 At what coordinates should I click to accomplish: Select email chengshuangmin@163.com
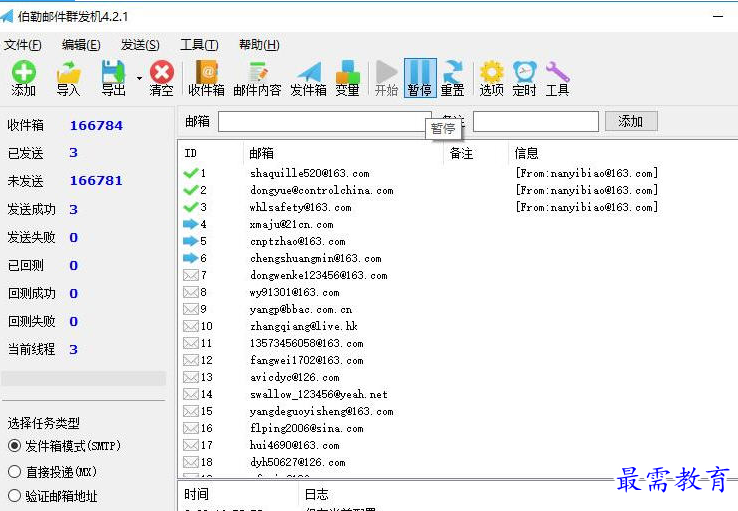click(316, 258)
